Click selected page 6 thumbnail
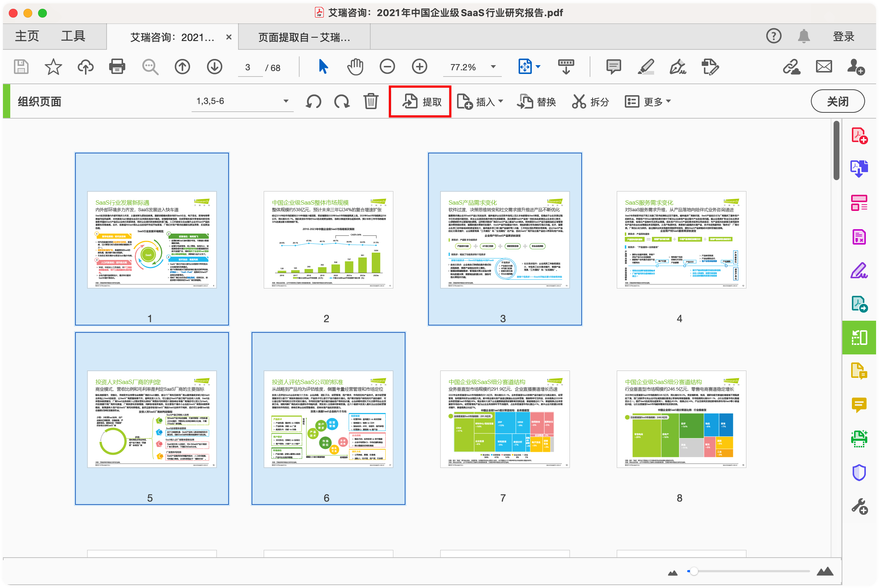 (x=328, y=419)
